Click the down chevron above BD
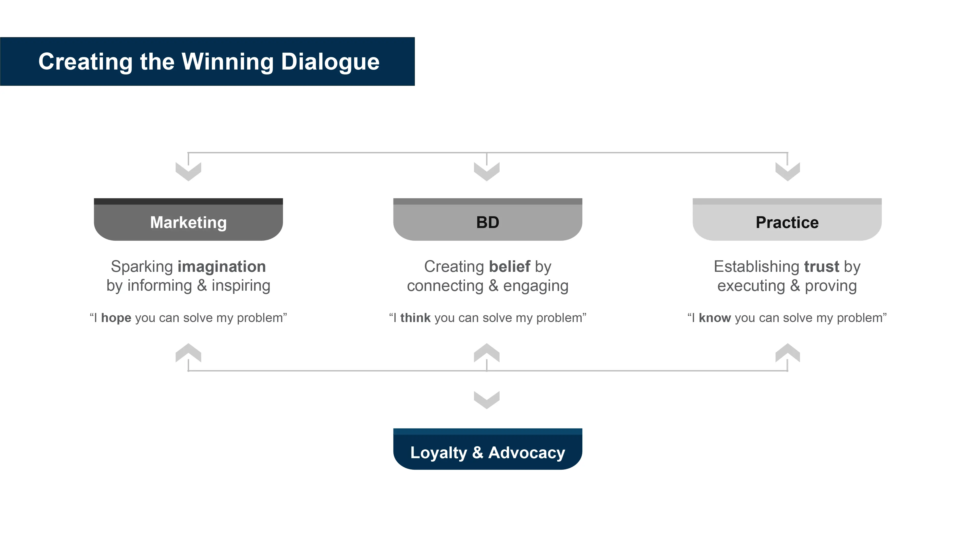This screenshot has height=551, width=980. tap(487, 171)
